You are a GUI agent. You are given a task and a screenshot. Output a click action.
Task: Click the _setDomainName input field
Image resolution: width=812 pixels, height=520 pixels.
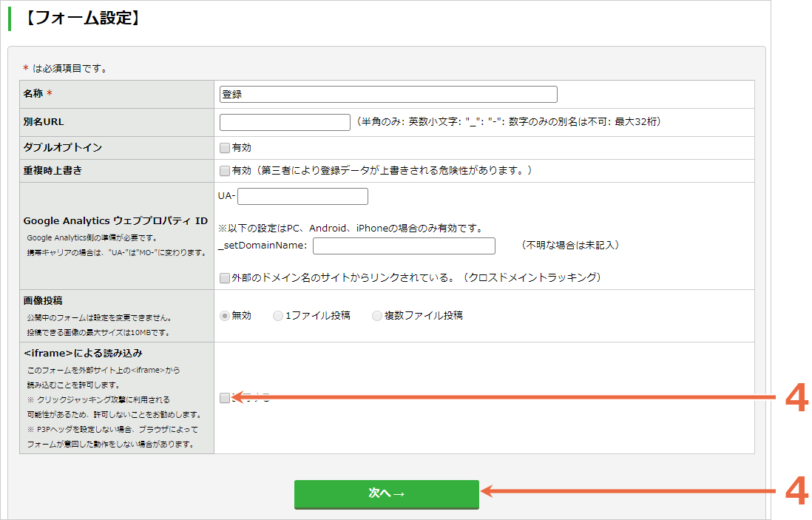point(404,246)
